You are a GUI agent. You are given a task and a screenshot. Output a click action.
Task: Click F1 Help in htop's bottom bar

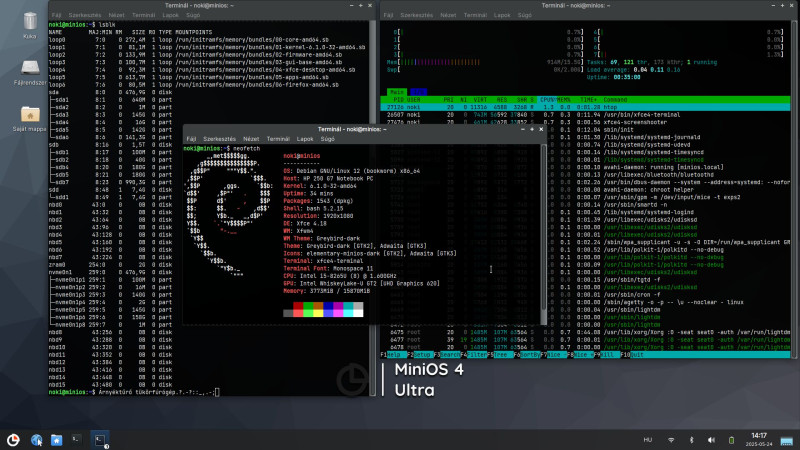[x=393, y=355]
